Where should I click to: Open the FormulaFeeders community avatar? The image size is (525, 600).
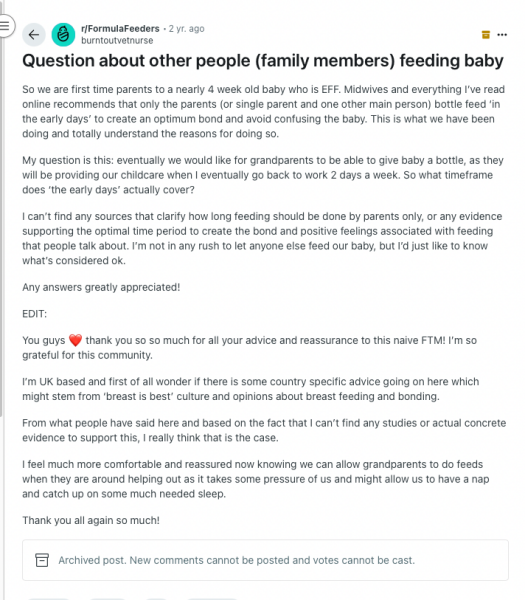pyautogui.click(x=63, y=34)
